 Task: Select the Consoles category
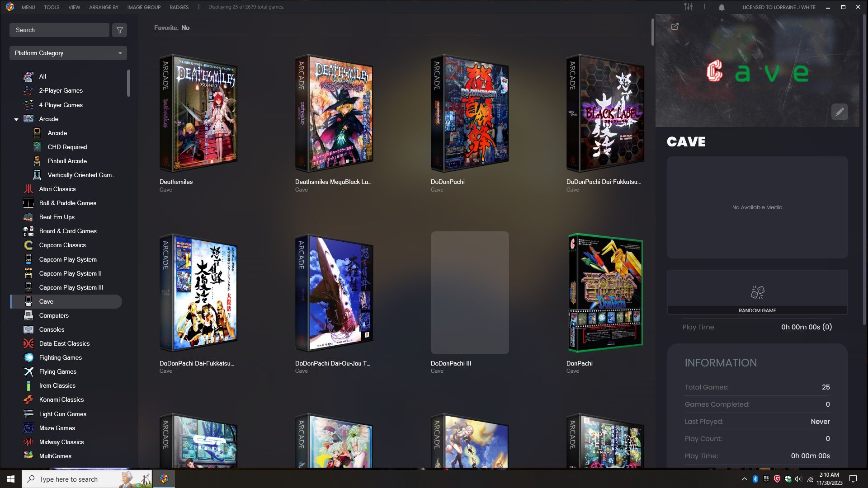[x=52, y=329]
